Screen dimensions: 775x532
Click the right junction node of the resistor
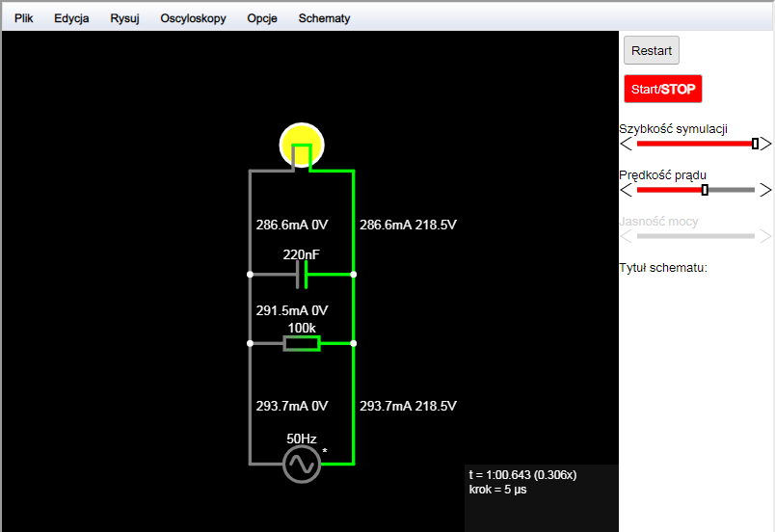pos(354,343)
